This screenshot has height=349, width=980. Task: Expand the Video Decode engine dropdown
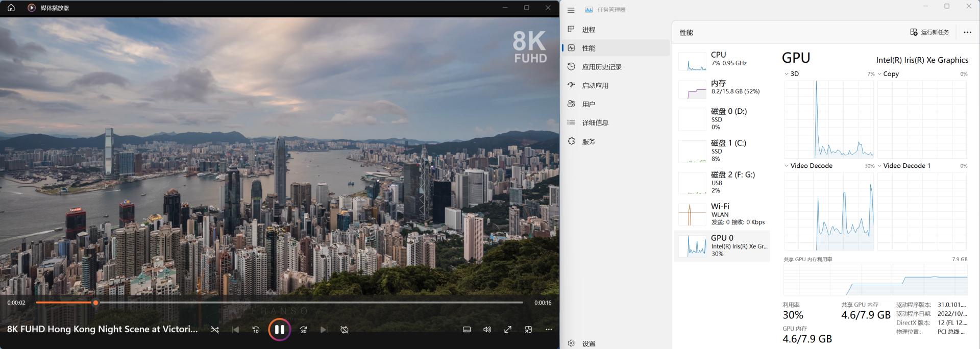[x=787, y=166]
